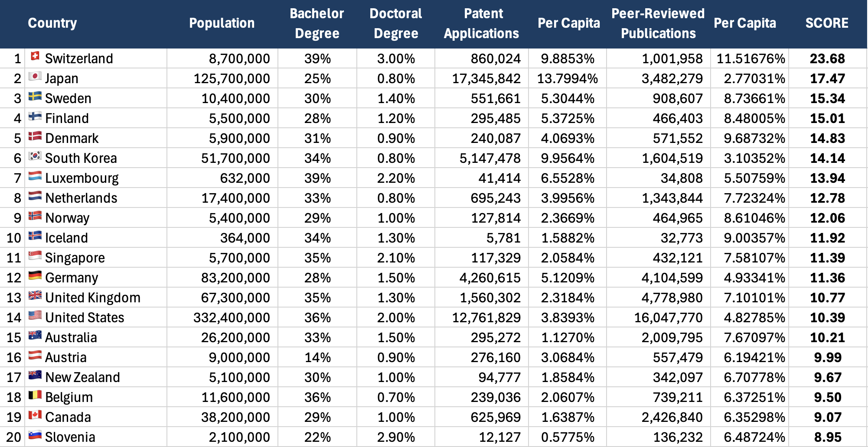Click the United States flag icon

[x=35, y=316]
